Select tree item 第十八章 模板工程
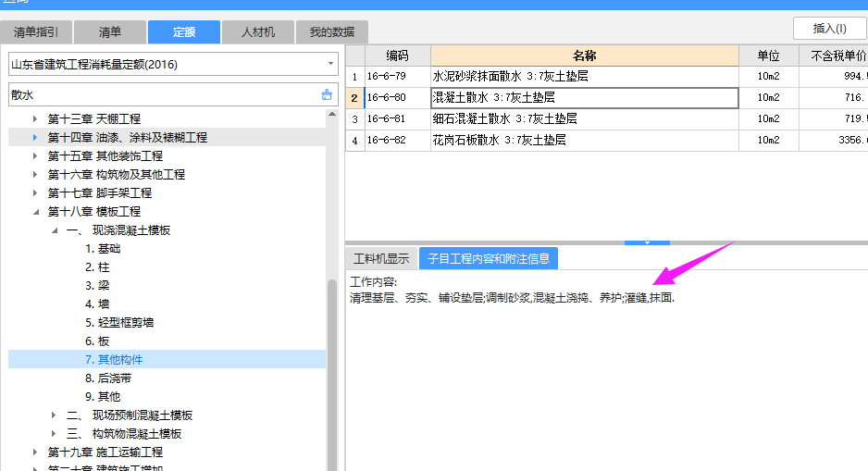 (x=94, y=211)
